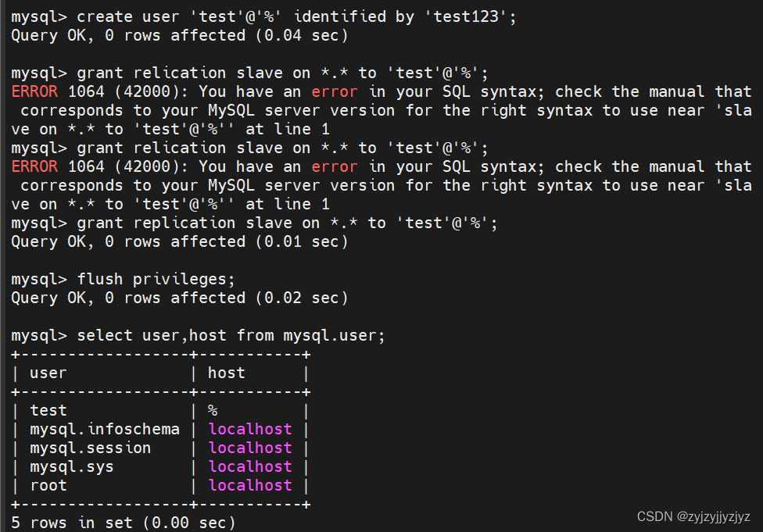The image size is (763, 532).
Task: Click the 'user' column header
Action: click(x=48, y=373)
